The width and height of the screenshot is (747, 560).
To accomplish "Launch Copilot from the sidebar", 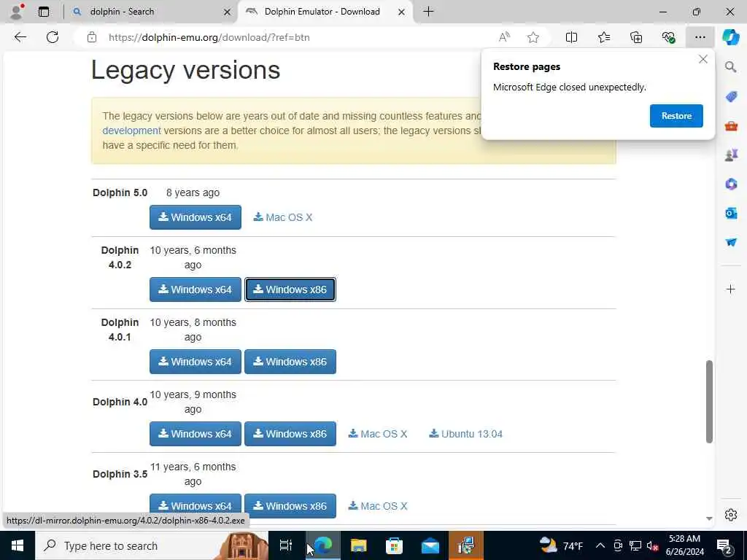I will point(731,37).
